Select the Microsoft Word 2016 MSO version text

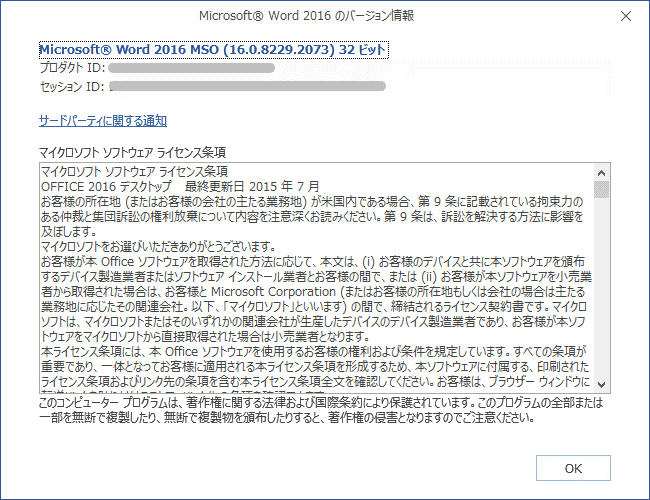pyautogui.click(x=213, y=49)
